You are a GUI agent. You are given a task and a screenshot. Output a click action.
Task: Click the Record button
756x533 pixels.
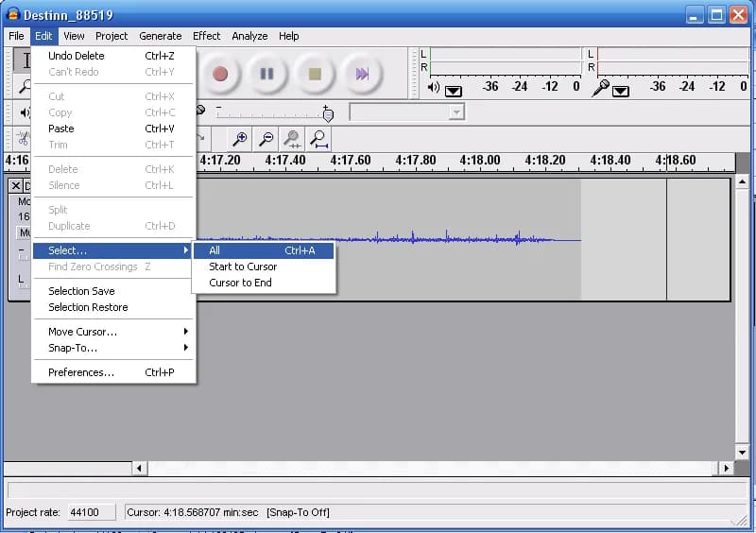click(220, 74)
